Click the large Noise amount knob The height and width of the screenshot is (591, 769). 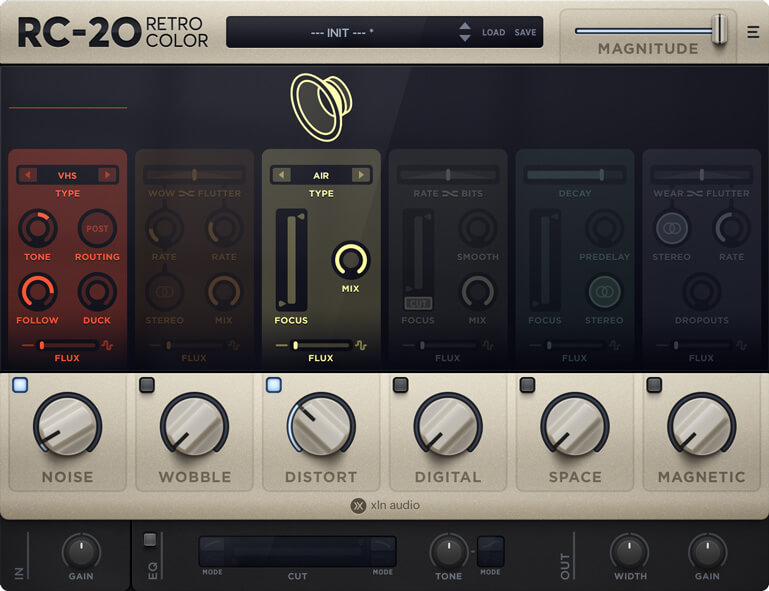pyautogui.click(x=68, y=425)
